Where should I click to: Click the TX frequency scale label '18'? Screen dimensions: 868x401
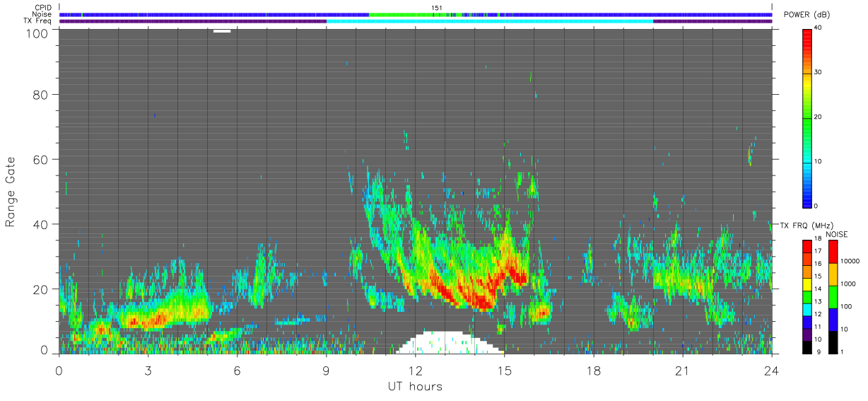coord(819,239)
